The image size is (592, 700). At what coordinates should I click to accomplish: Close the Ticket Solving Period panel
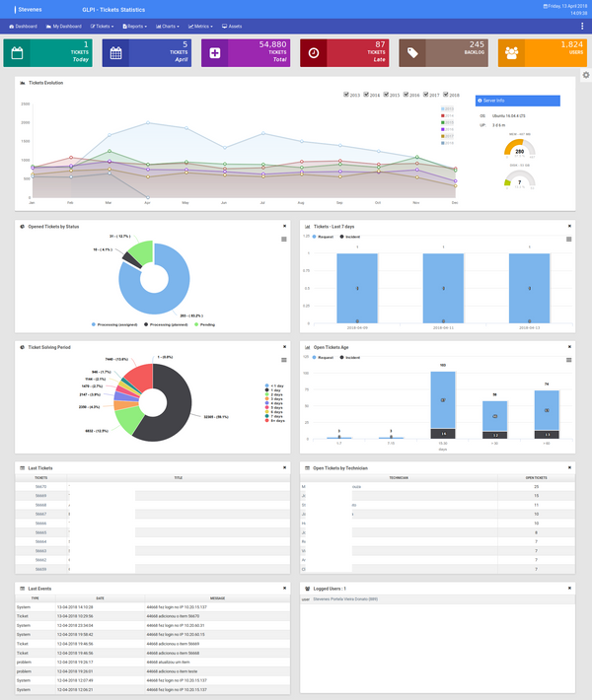point(284,347)
